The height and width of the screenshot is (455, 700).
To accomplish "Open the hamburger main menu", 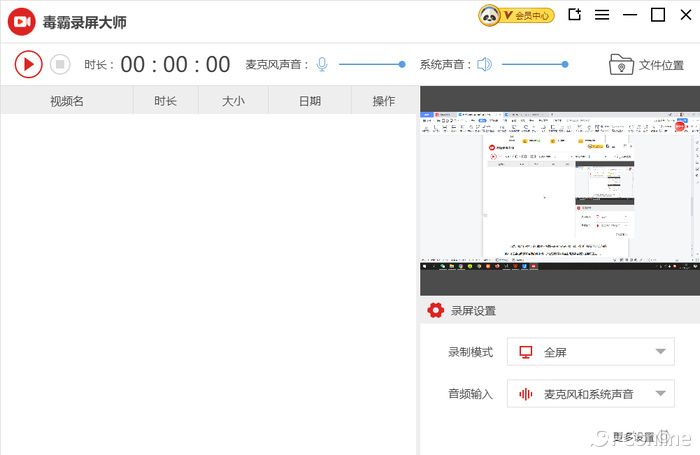I will click(602, 15).
